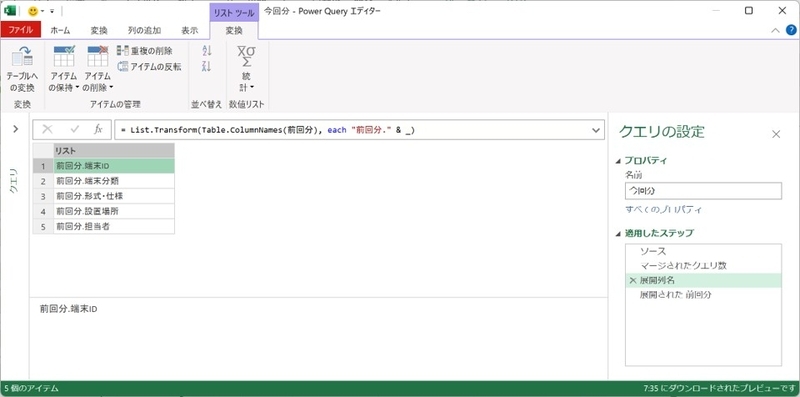
Task: Sort the list descending with Z-A icon
Action: [207, 66]
